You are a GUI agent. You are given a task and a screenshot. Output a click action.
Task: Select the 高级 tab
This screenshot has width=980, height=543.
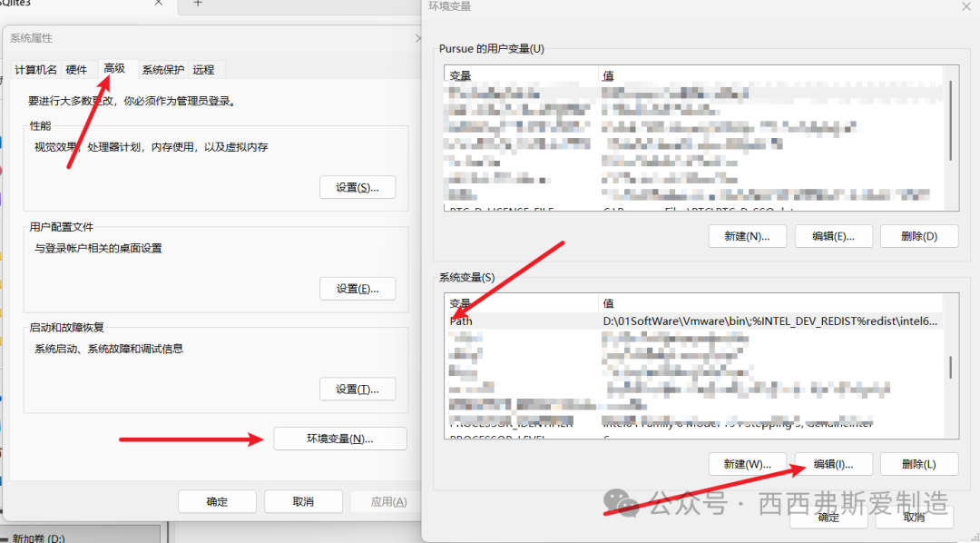click(x=114, y=69)
